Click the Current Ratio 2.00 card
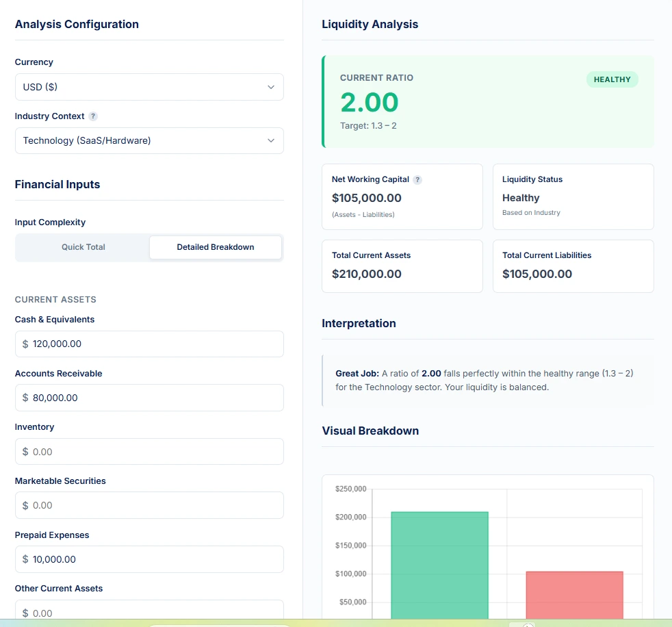Screen dimensions: 672x627 [487, 101]
